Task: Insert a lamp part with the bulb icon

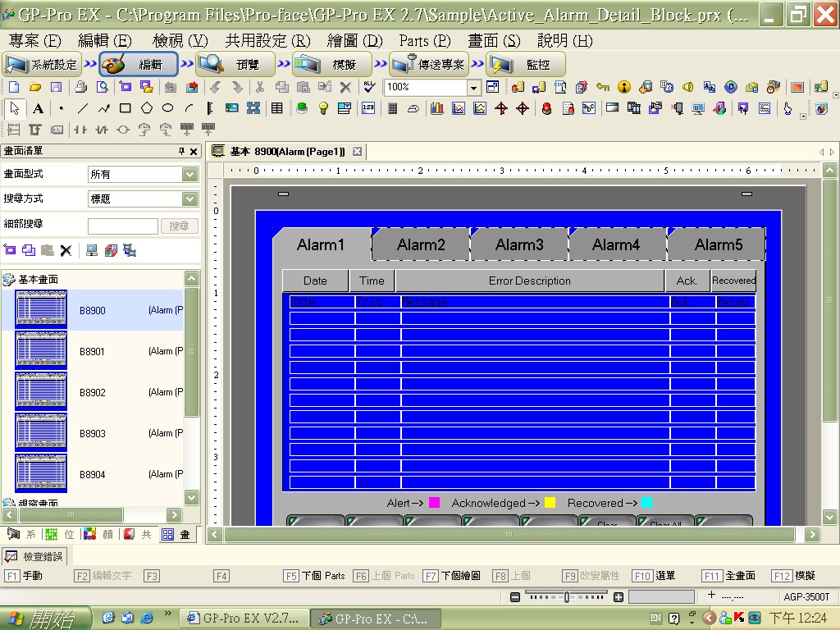Action: point(323,108)
